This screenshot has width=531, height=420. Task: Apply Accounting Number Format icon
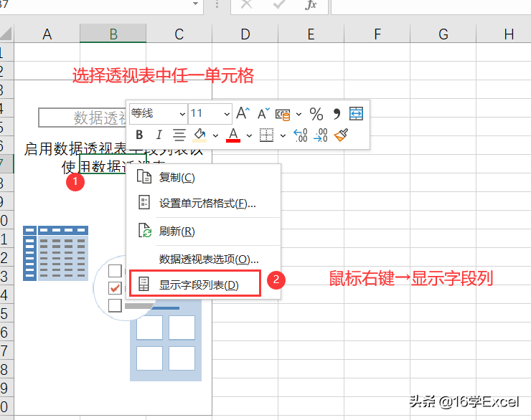click(x=283, y=114)
